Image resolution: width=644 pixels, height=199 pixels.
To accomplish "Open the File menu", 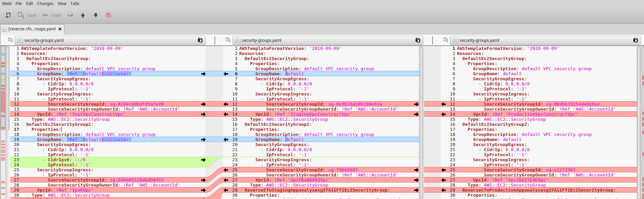I will pyautogui.click(x=19, y=3).
